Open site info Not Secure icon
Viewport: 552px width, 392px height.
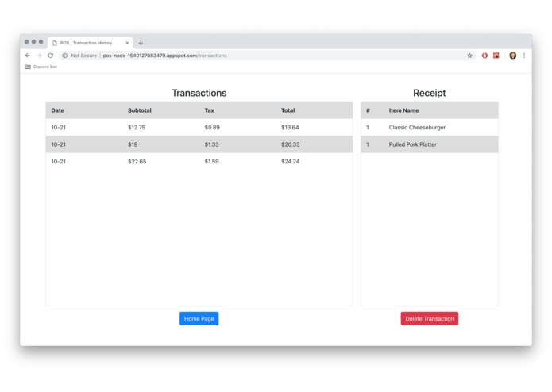[65, 56]
